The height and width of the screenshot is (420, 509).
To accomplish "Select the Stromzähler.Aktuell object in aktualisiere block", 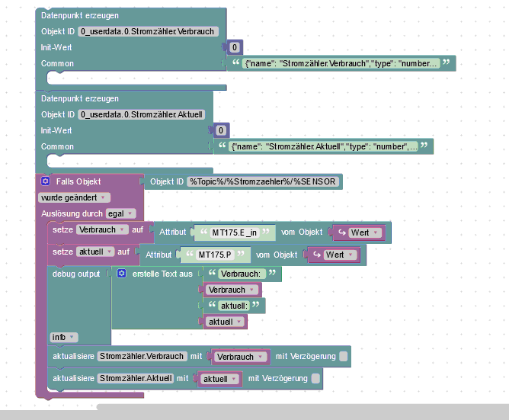I will 136,378.
